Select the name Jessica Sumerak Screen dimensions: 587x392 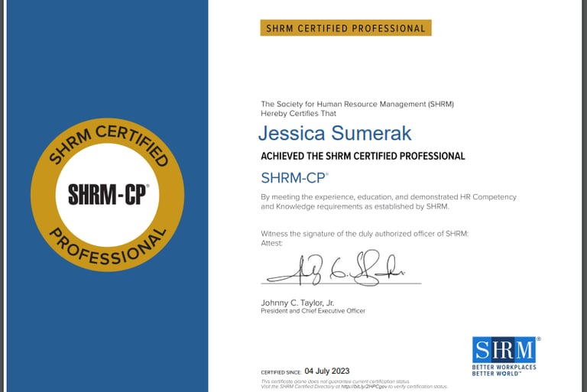(335, 133)
